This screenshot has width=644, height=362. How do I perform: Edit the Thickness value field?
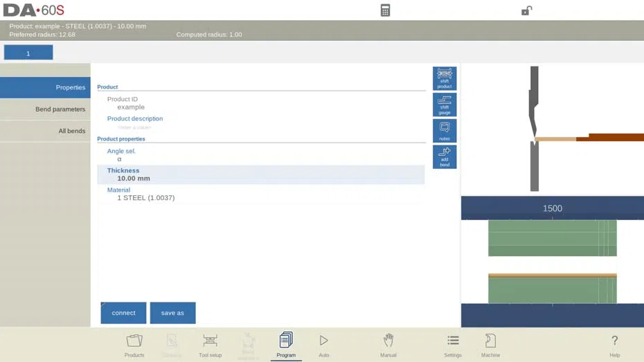pyautogui.click(x=261, y=174)
